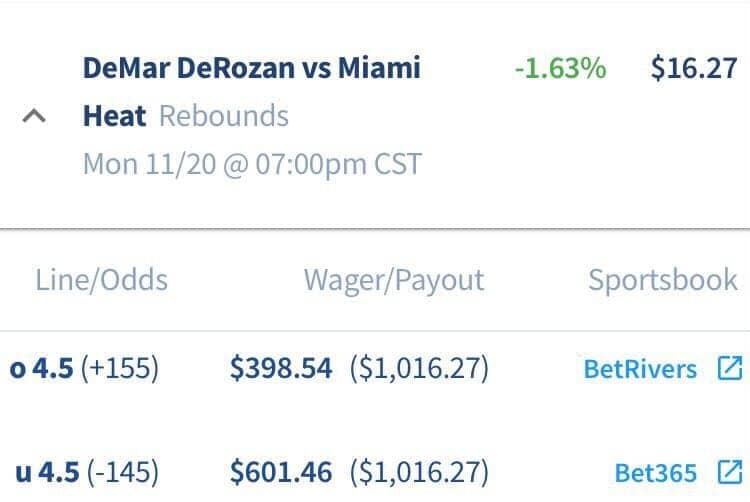The image size is (750, 502).
Task: Click the $16.27 profit amount
Action: coord(694,68)
